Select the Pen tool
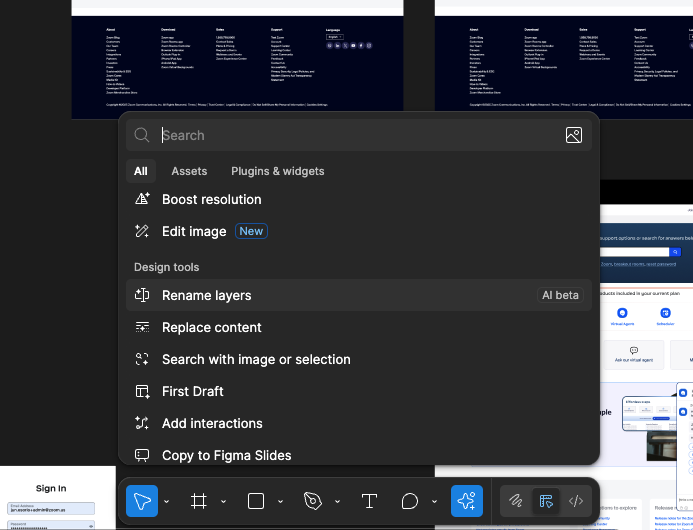Screen dimensions: 693x530 (x=313, y=501)
